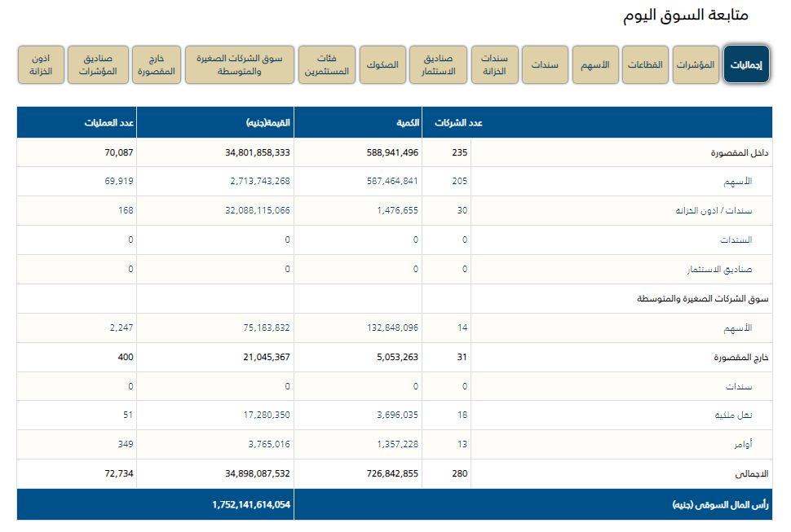
Task: Open the الأسهم tab button
Action: point(595,65)
